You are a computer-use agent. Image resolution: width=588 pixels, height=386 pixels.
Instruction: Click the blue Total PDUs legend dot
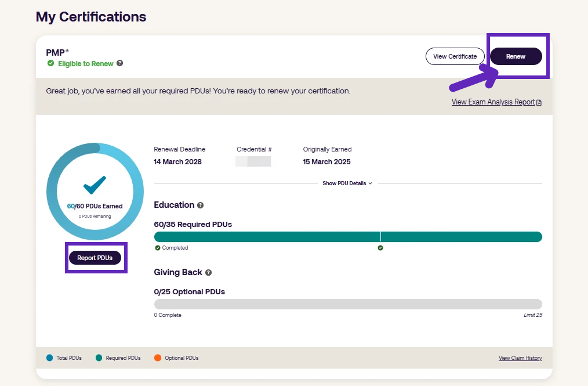pyautogui.click(x=49, y=358)
